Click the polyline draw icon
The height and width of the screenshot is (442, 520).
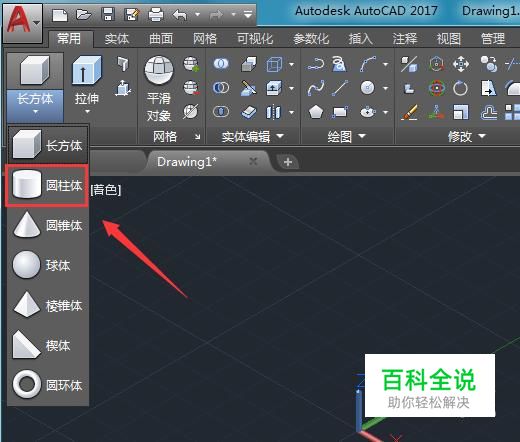[x=315, y=64]
